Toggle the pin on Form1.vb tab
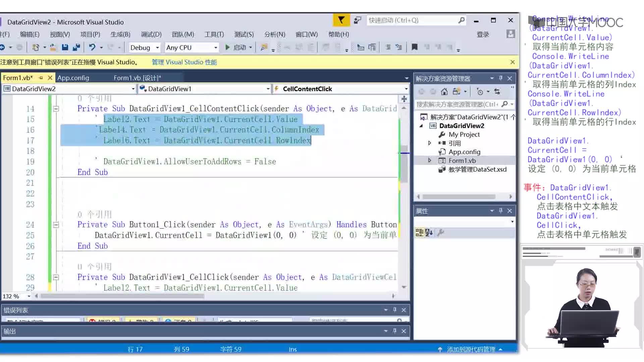Viewport: 644px width, 362px height. [x=41, y=78]
